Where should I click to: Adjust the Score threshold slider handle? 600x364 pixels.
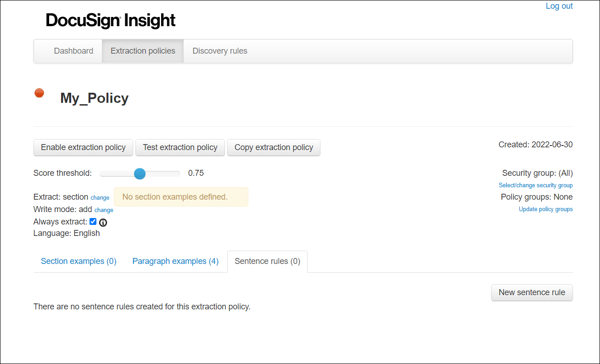pyautogui.click(x=140, y=174)
